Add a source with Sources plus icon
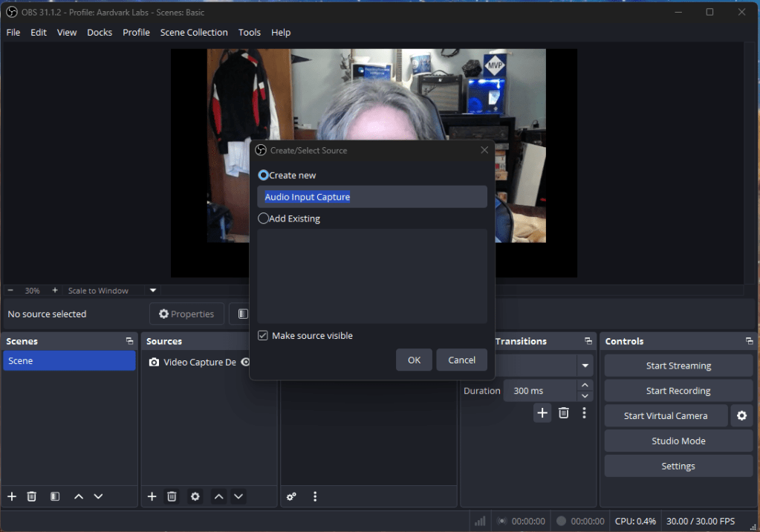Image resolution: width=760 pixels, height=532 pixels. [x=152, y=496]
